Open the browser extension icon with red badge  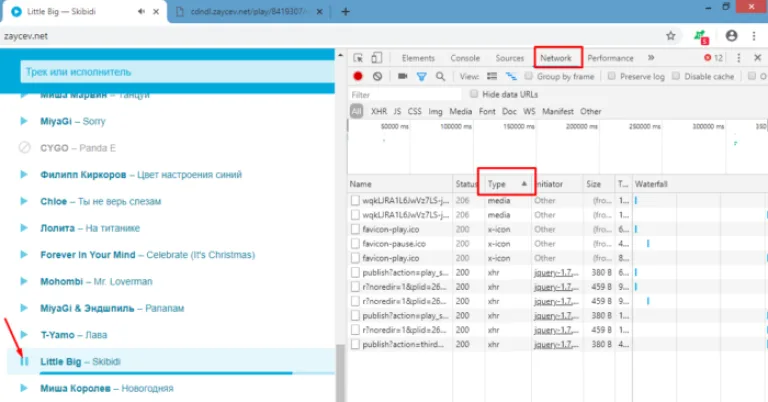click(701, 36)
